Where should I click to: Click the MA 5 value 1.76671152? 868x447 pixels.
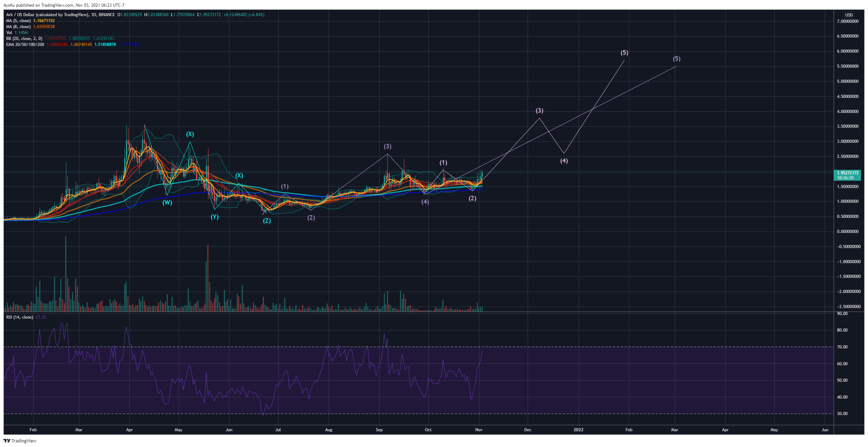pos(44,21)
